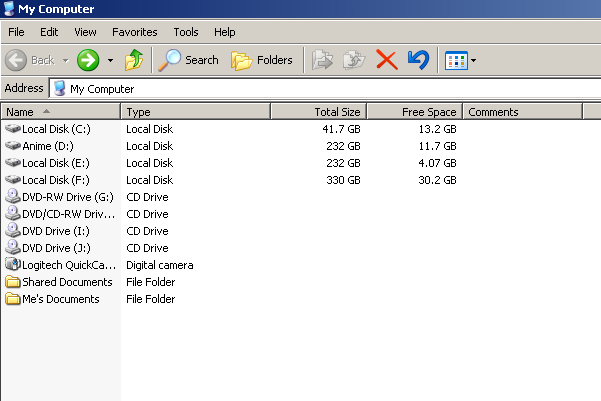
Task: Click the red Delete X icon
Action: (x=386, y=60)
